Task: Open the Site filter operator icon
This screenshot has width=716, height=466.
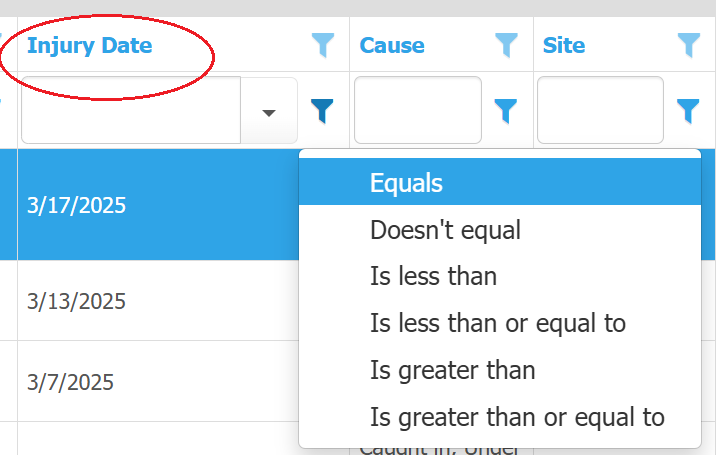Action: (688, 111)
